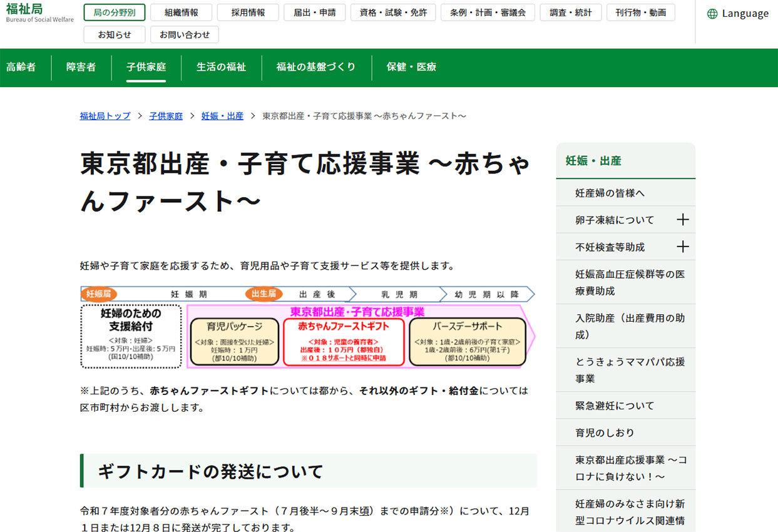This screenshot has width=778, height=532.
Task: Go to the 保健・医療 section
Action: [x=411, y=67]
